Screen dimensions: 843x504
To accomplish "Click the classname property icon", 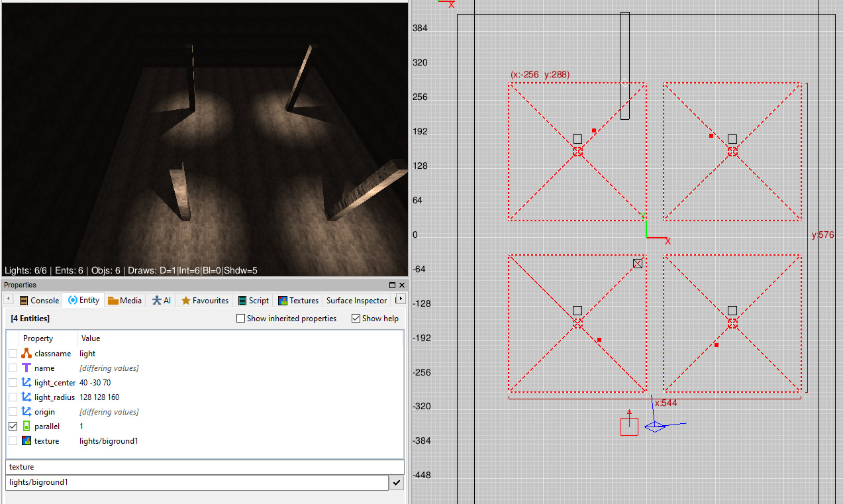I will point(26,354).
